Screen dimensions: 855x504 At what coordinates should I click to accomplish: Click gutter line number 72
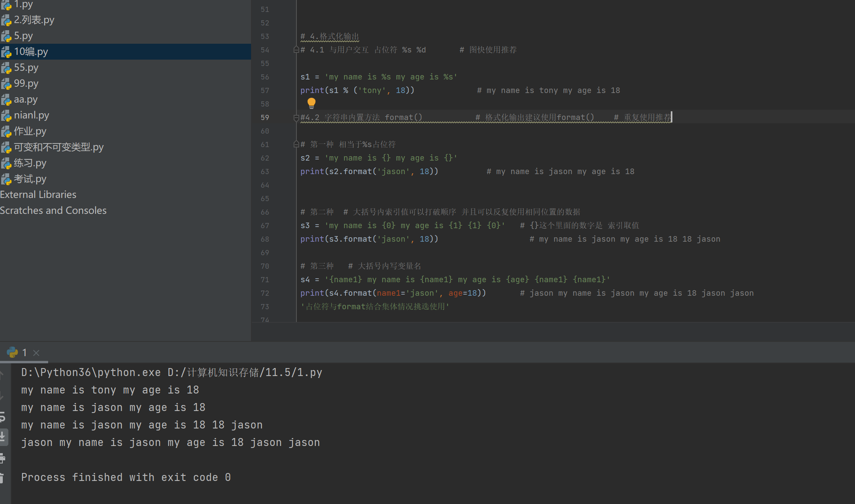tap(265, 293)
